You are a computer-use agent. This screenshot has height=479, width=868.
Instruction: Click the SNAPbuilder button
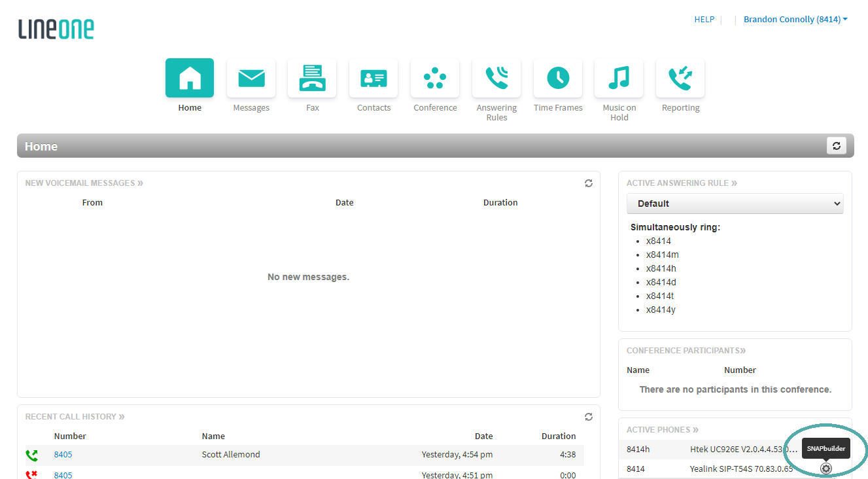[x=825, y=448]
